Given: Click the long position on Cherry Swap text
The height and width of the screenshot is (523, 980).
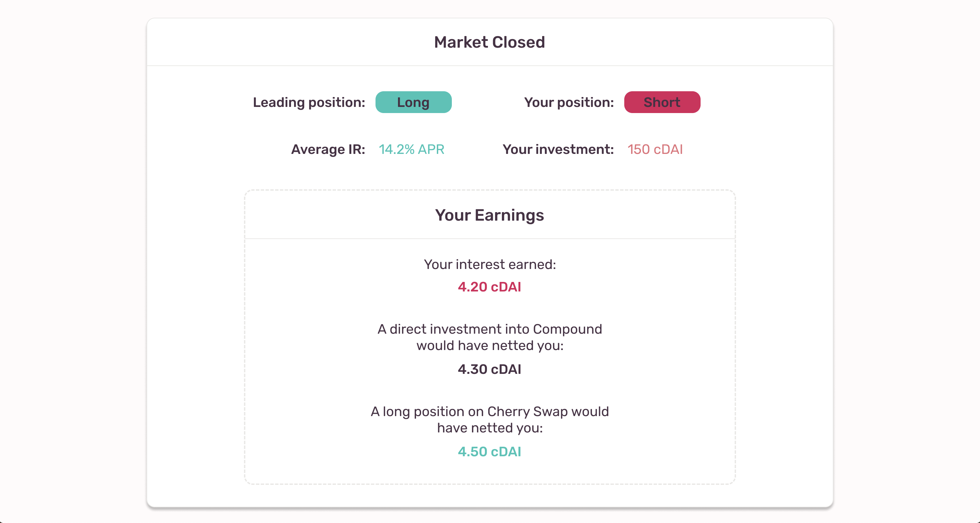Looking at the screenshot, I should click(x=490, y=411).
